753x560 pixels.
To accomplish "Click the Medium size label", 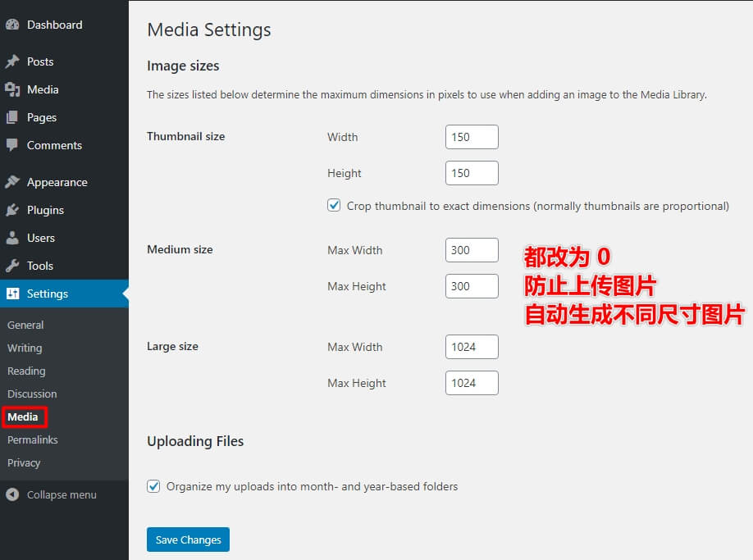I will [180, 249].
